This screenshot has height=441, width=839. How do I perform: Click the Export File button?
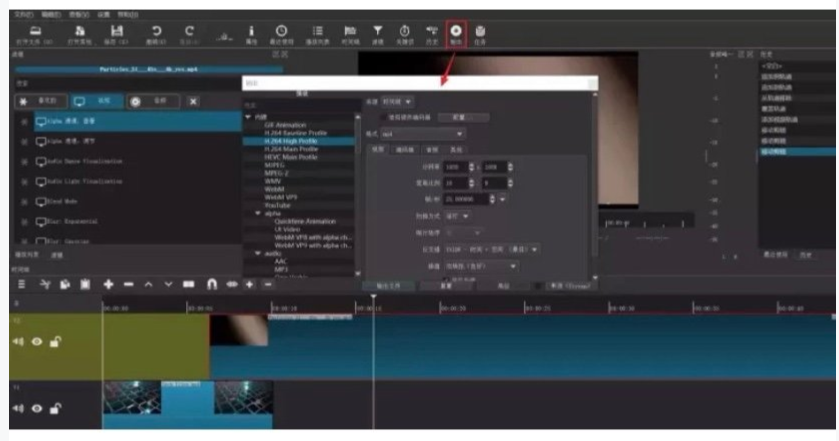point(380,285)
